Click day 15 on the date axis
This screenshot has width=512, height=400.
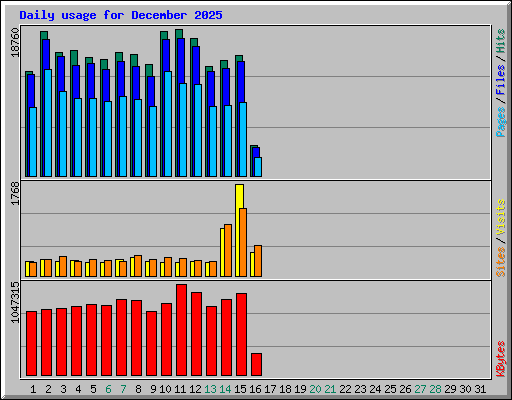240,389
